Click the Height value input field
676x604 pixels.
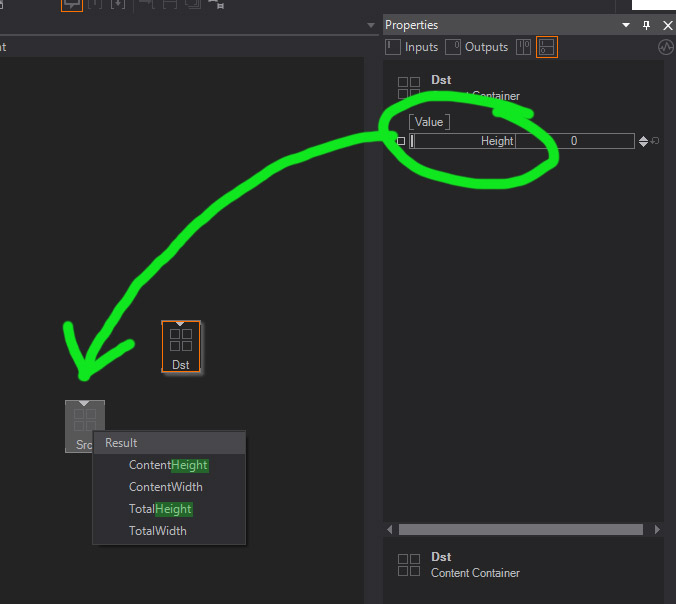click(574, 141)
